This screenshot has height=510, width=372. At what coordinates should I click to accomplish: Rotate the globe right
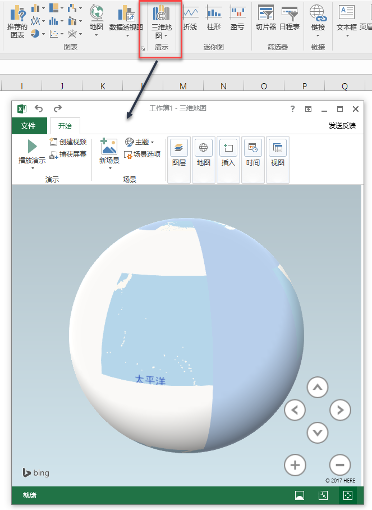[340, 410]
